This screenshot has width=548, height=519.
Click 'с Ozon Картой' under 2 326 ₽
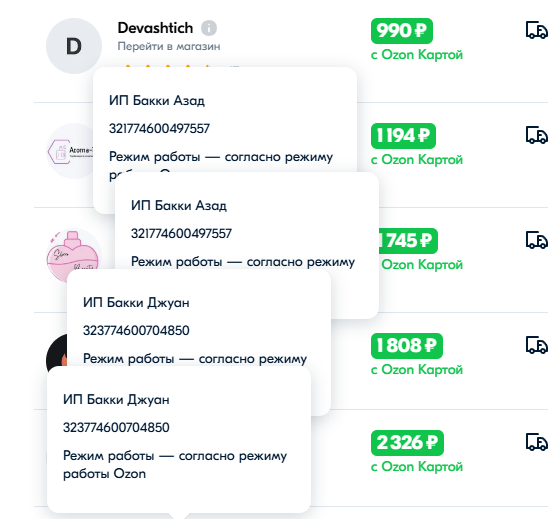pos(417,467)
